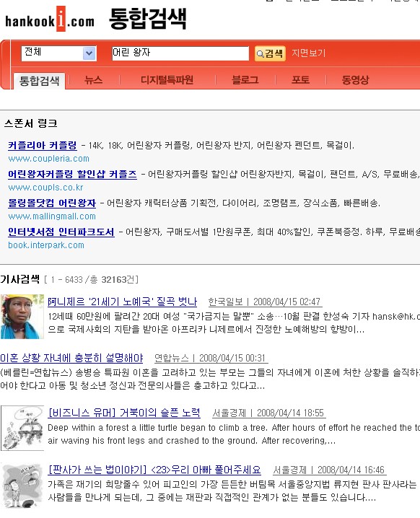Open the 포토 tab
Screen dimensions: 420x518
300,80
